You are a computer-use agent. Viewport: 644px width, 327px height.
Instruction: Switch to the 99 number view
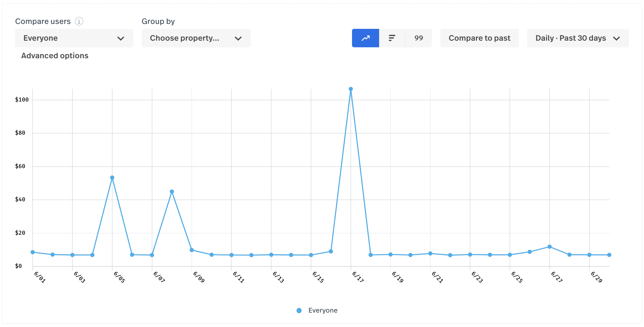click(418, 38)
